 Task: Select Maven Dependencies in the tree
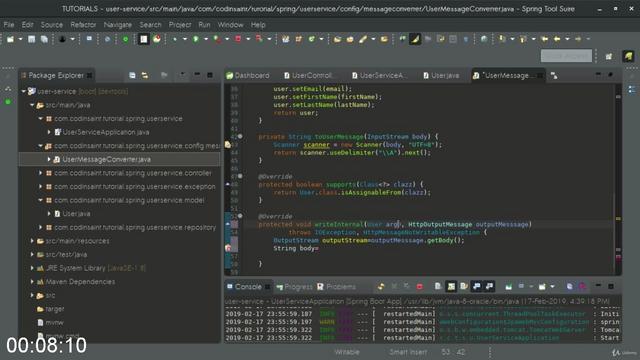76,282
